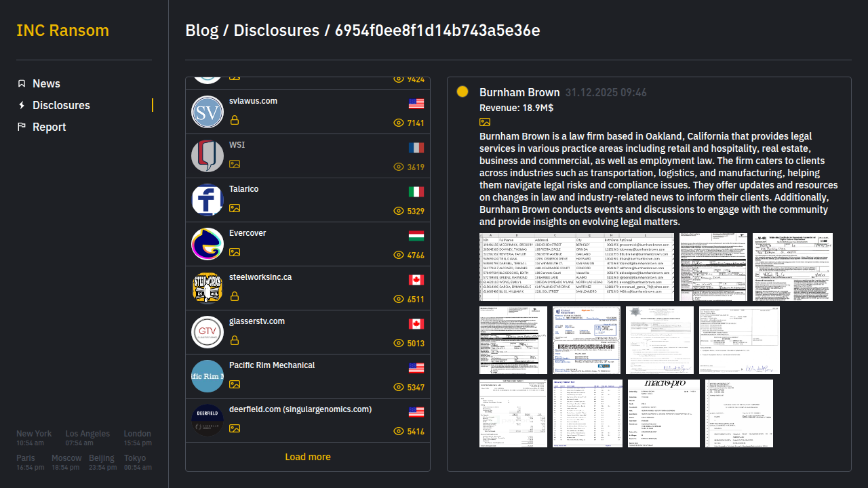
Task: Click the flag icon beside Report
Action: coord(22,127)
